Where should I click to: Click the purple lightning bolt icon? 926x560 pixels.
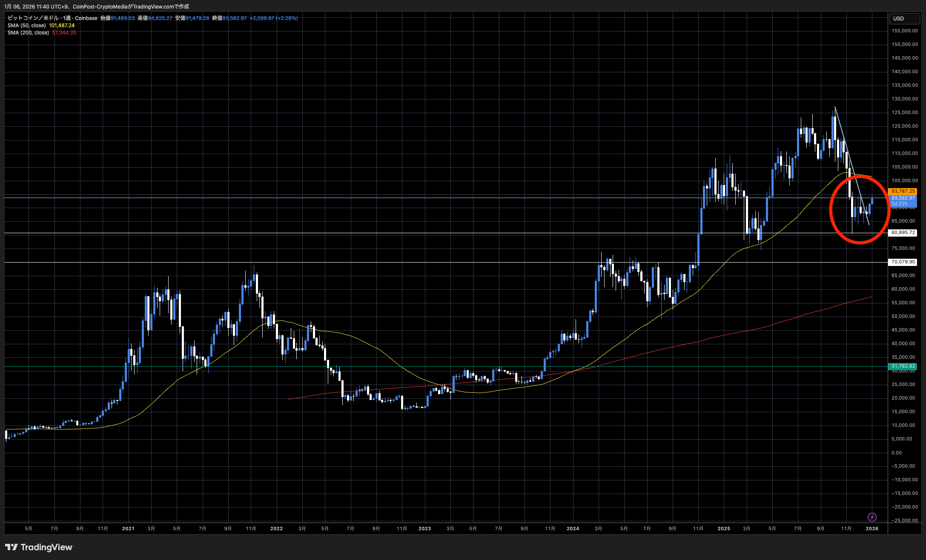point(872,517)
